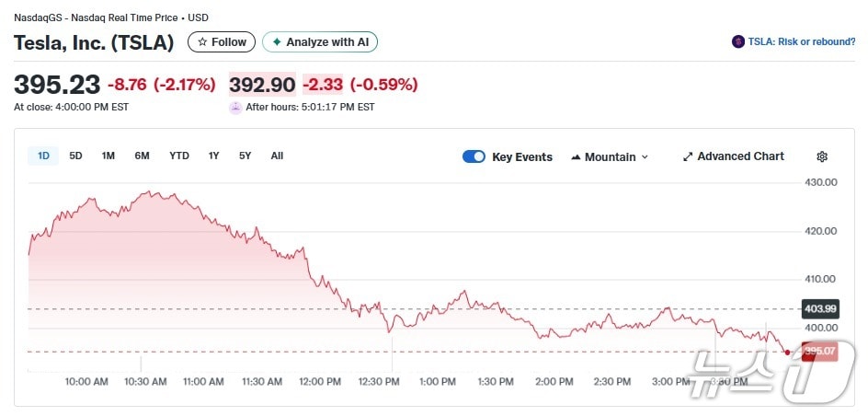Click the expand arrows icon for Advanced Chart
This screenshot has height=416, width=868.
[x=687, y=156]
